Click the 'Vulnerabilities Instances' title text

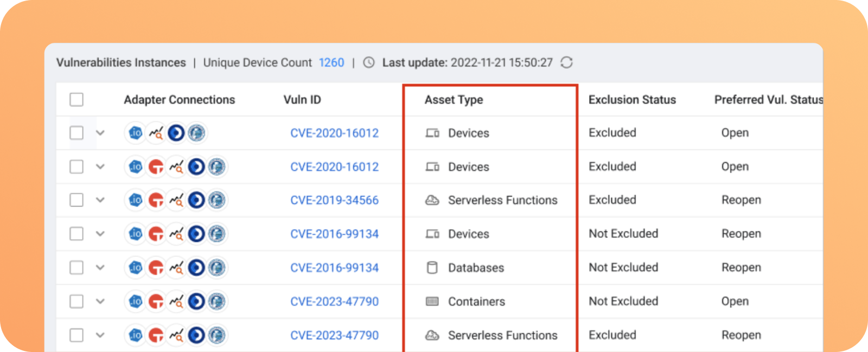click(121, 62)
